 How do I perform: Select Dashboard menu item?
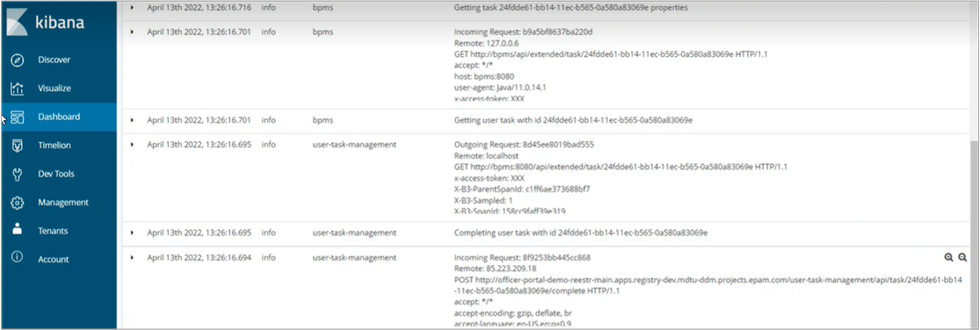(x=59, y=117)
